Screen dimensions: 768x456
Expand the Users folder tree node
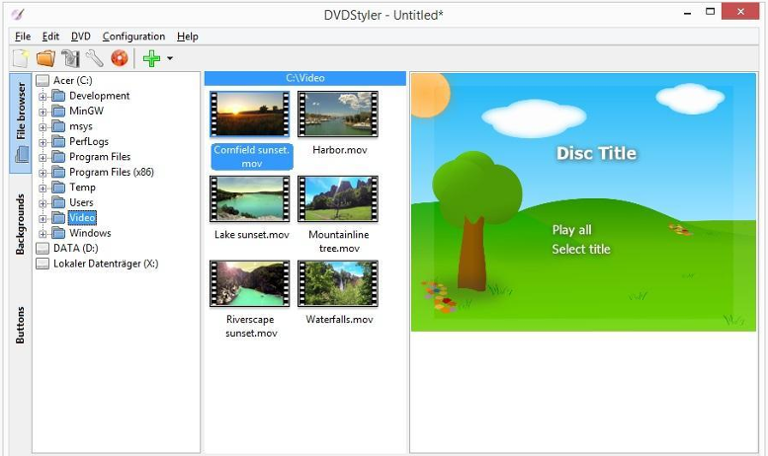43,203
